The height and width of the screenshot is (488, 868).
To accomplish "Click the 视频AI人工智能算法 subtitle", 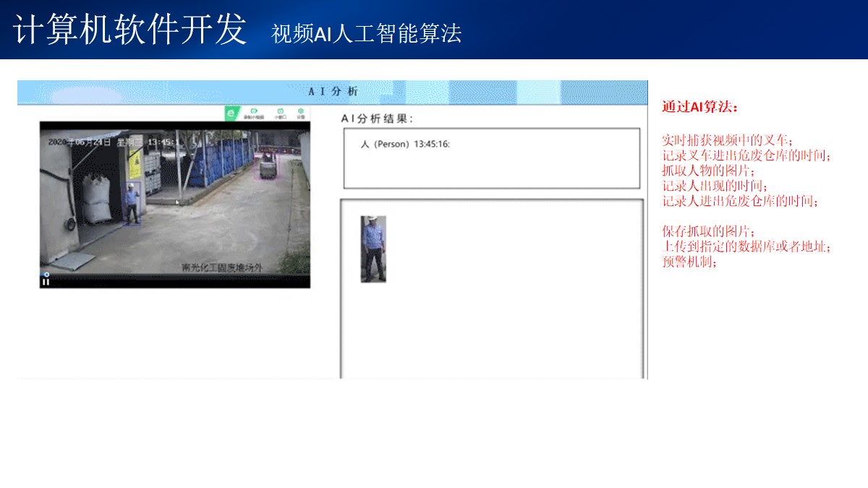I will click(366, 33).
